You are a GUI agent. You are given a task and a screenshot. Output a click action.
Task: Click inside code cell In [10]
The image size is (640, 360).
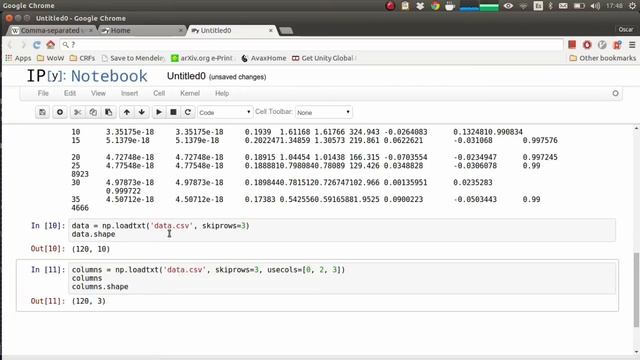tap(342, 230)
